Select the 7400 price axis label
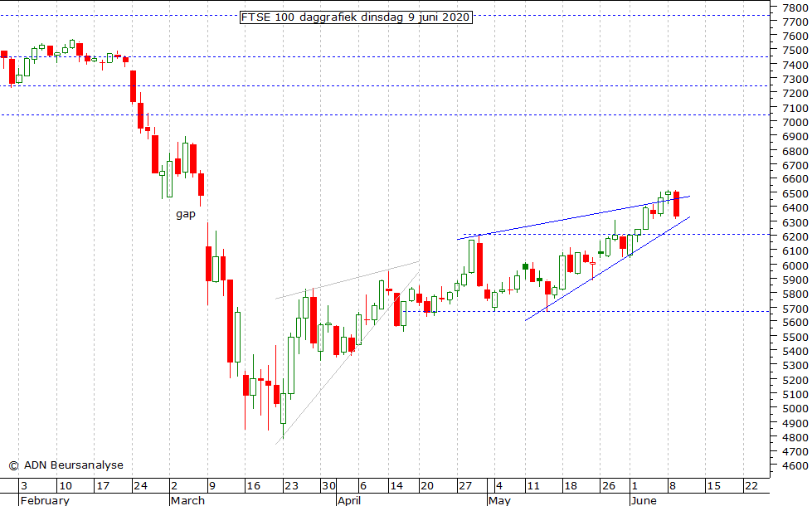 (x=795, y=65)
